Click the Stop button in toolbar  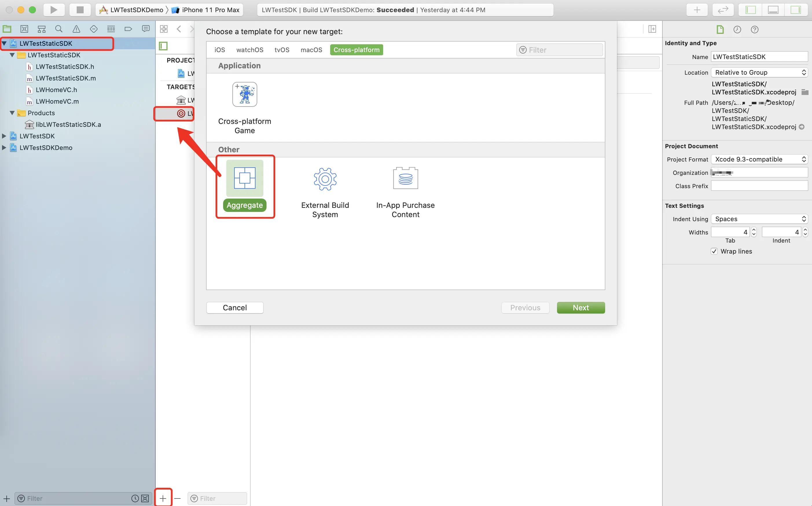click(x=80, y=10)
